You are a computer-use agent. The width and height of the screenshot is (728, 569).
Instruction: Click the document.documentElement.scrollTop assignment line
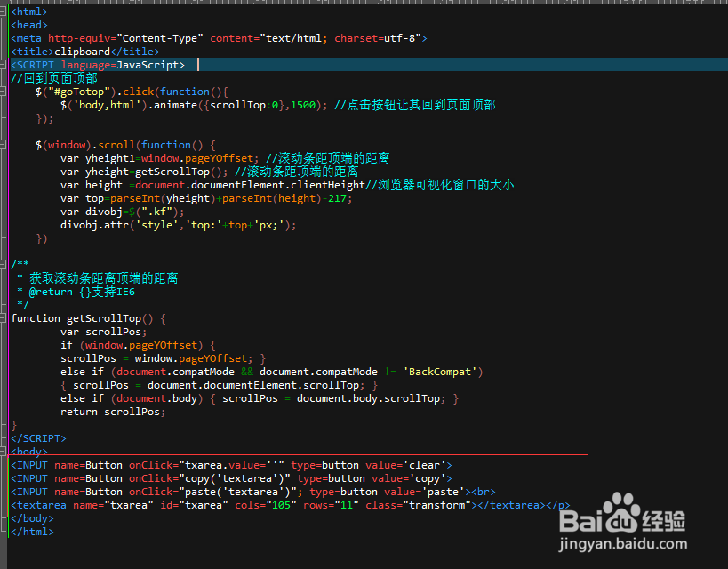click(220, 385)
